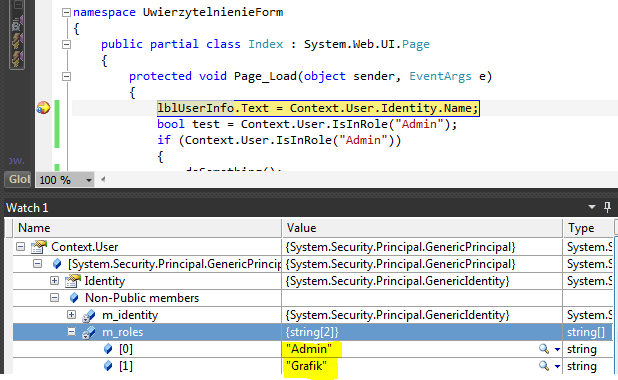The image size is (618, 380).
Task: Click the m_roles private field icon
Action: (89, 332)
